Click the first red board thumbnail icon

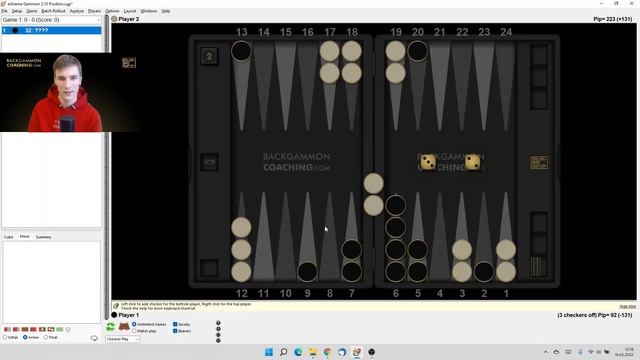point(7,329)
